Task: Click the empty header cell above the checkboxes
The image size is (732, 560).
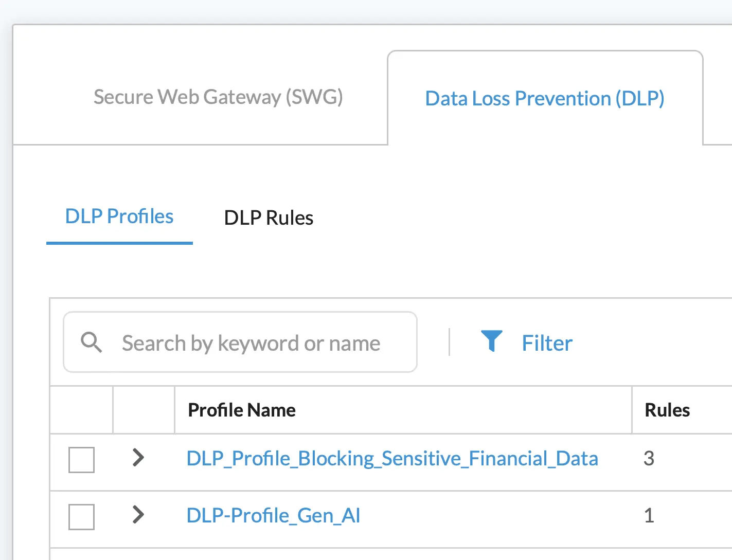Action: [x=81, y=410]
